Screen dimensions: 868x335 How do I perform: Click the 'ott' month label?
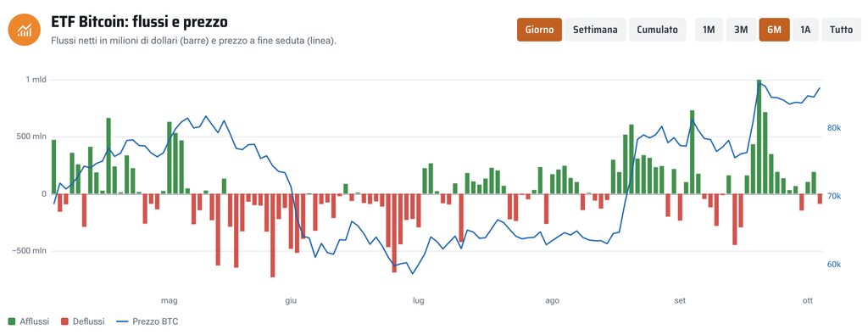pos(808,301)
